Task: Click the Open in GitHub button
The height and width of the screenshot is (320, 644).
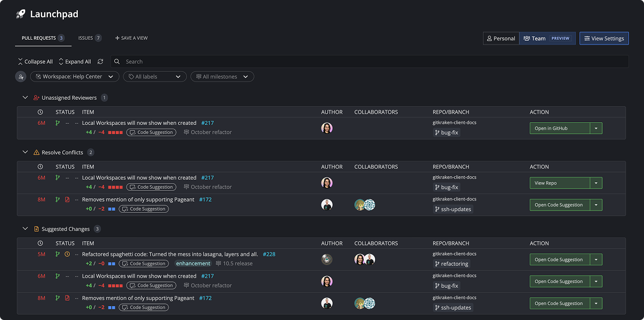Action: [560, 128]
